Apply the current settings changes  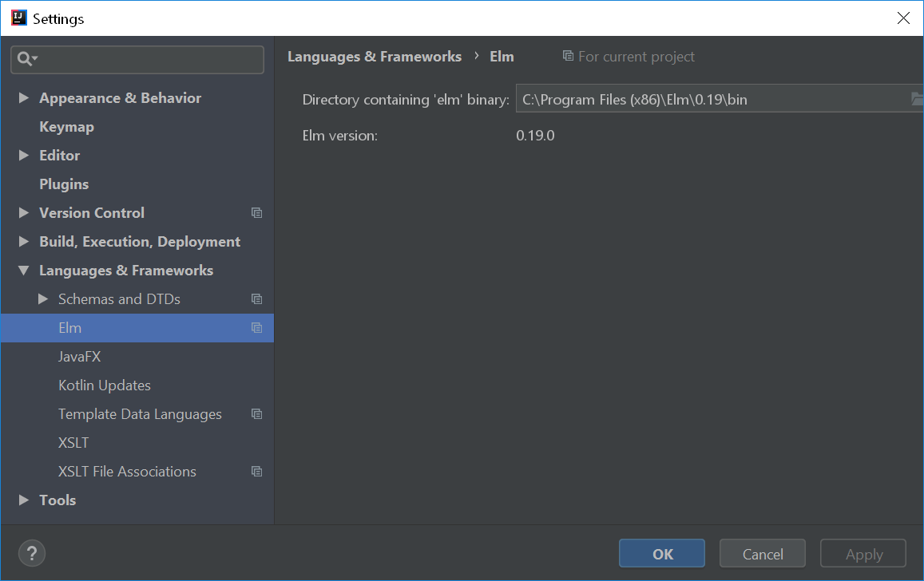coord(863,553)
